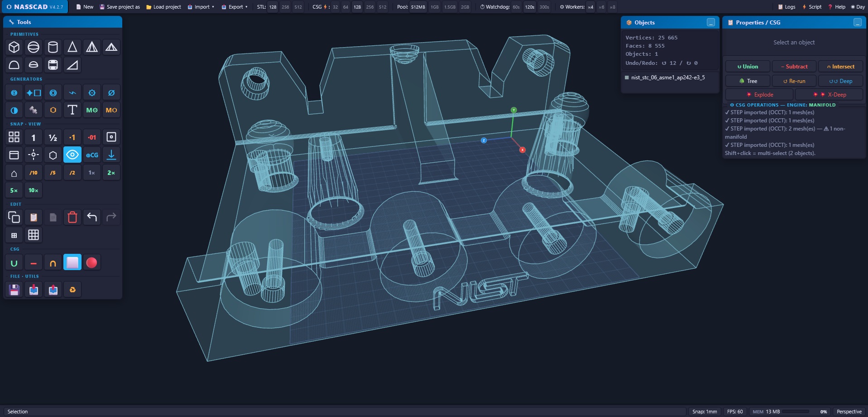Collapse the Properties / CSG panel
This screenshot has width=868, height=417.
[x=858, y=22]
